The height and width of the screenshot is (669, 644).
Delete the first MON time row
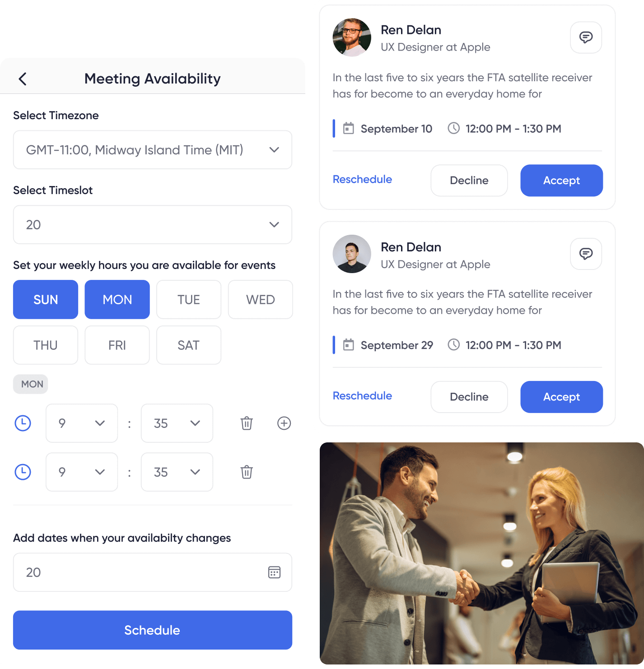point(247,423)
